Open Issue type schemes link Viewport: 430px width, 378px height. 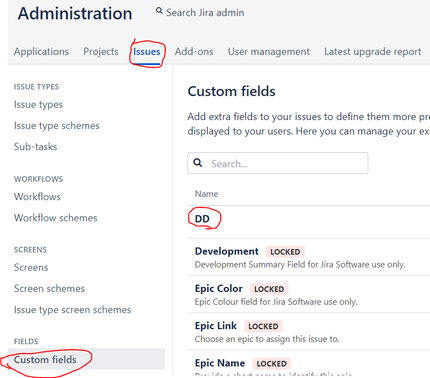[x=57, y=126]
